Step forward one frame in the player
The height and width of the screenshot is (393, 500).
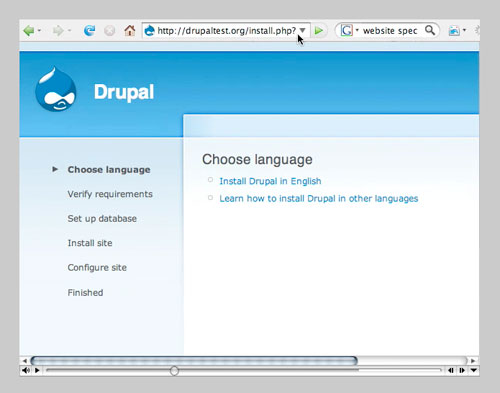coord(462,370)
